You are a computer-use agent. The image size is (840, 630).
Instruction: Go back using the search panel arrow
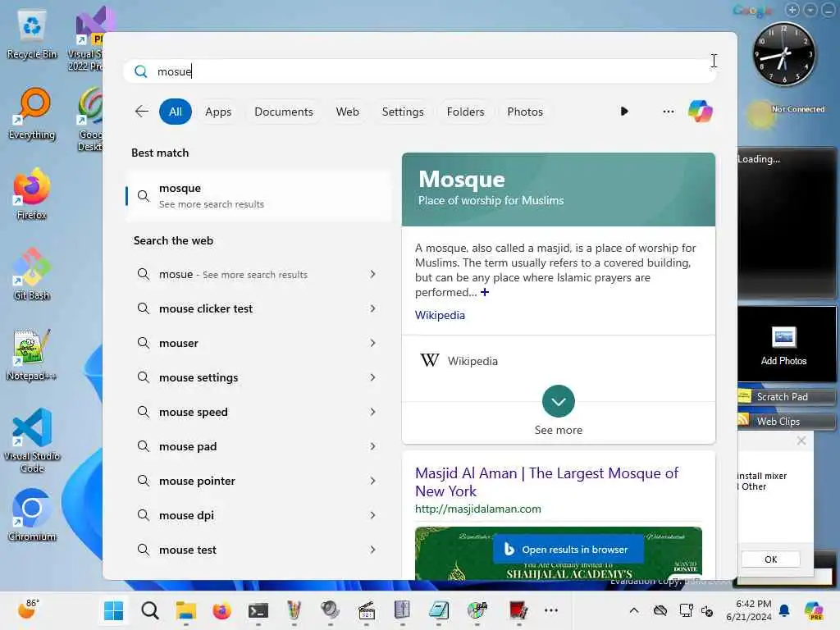141,112
